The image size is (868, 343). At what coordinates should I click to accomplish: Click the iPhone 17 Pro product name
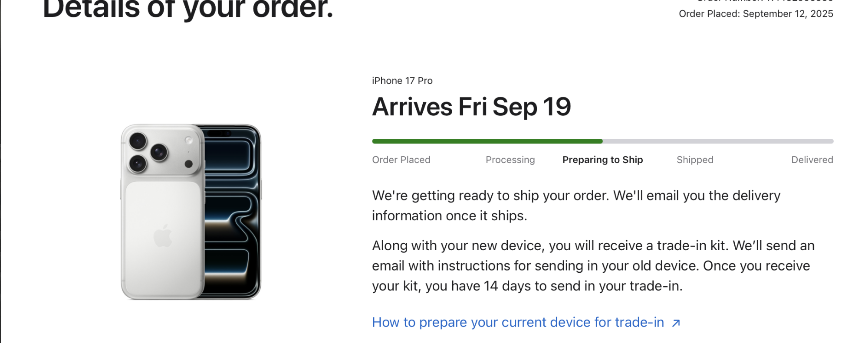point(402,81)
